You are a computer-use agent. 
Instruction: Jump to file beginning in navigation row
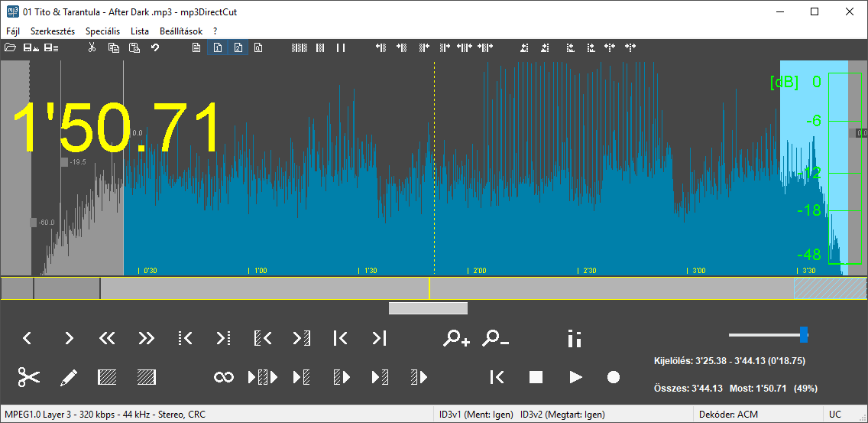point(340,338)
